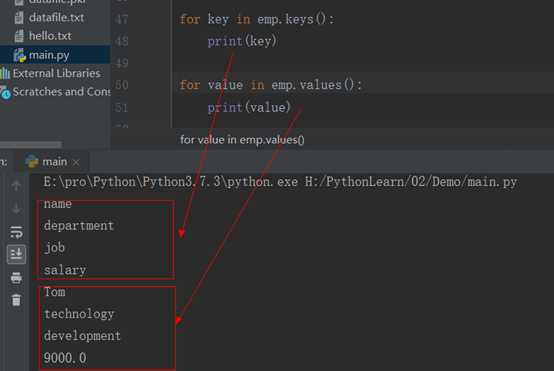Click '9000.0' output line in console
The height and width of the screenshot is (371, 554).
click(65, 358)
